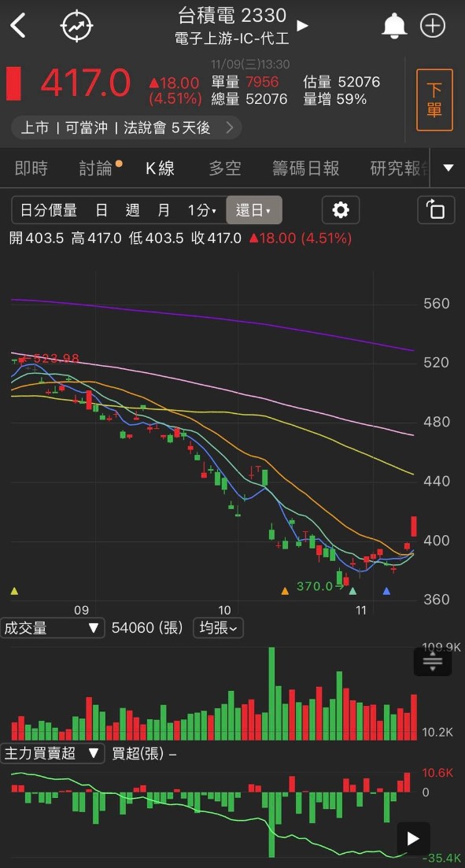Tap the 台積電 2330 stock title

[x=233, y=16]
